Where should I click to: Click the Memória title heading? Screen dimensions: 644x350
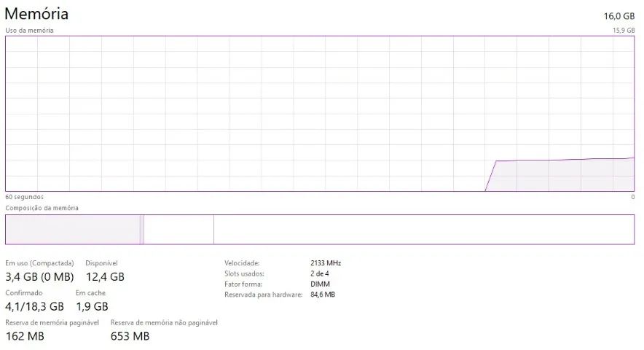pos(37,14)
